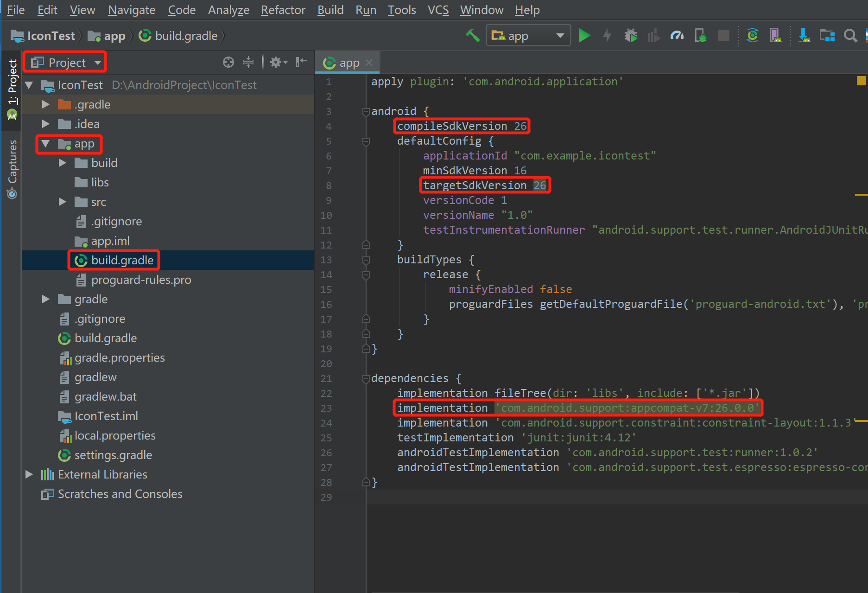Hide the Project tool window icon
Viewport: 868px width, 593px height.
point(301,62)
